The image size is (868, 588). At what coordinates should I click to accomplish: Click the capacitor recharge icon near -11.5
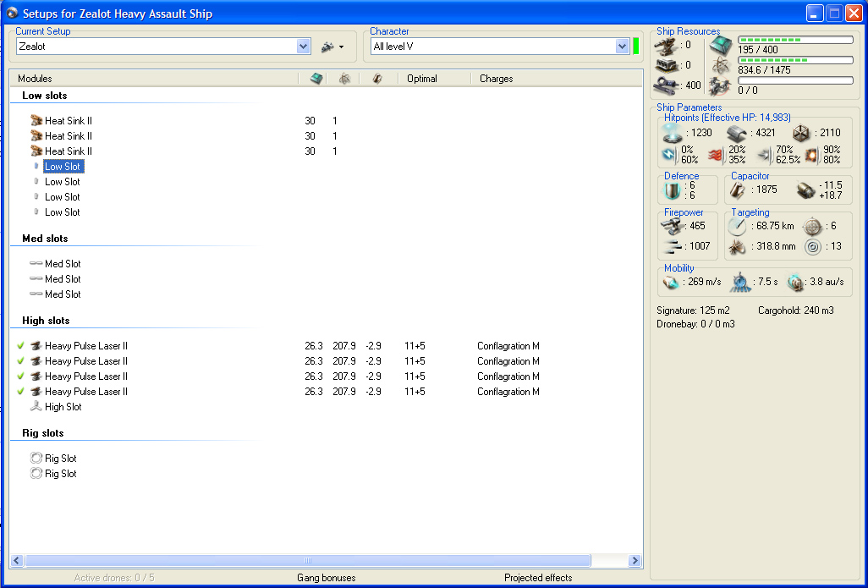[x=806, y=190]
